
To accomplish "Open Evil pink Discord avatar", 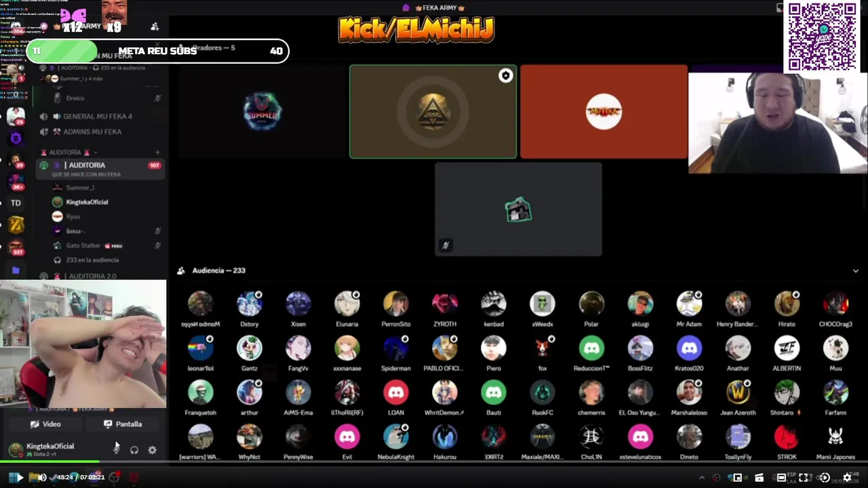I will click(x=347, y=437).
